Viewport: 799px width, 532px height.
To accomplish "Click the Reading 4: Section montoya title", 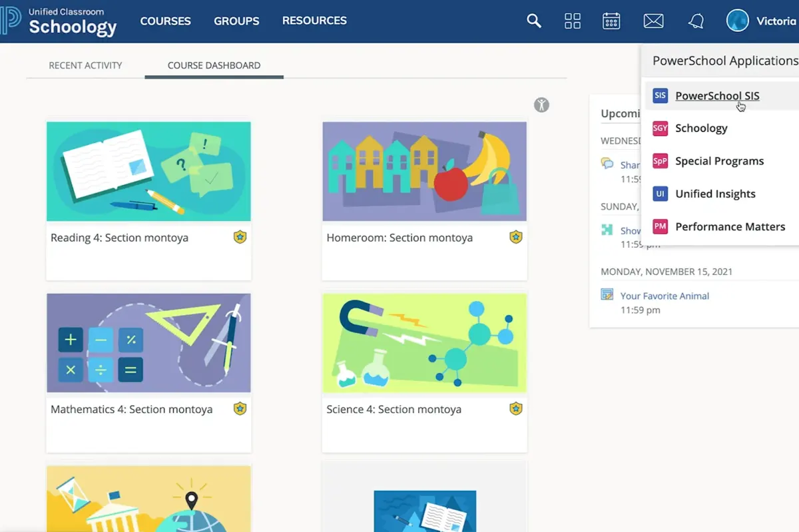I will click(x=119, y=238).
